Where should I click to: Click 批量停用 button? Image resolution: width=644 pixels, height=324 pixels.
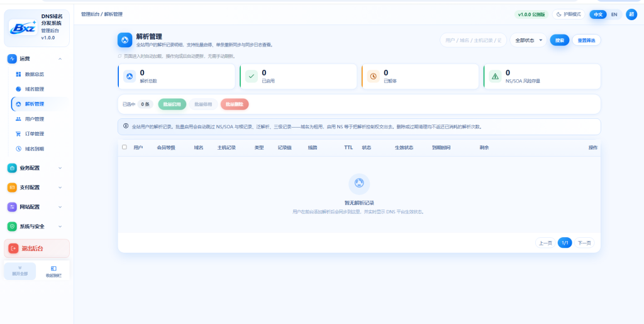click(203, 104)
